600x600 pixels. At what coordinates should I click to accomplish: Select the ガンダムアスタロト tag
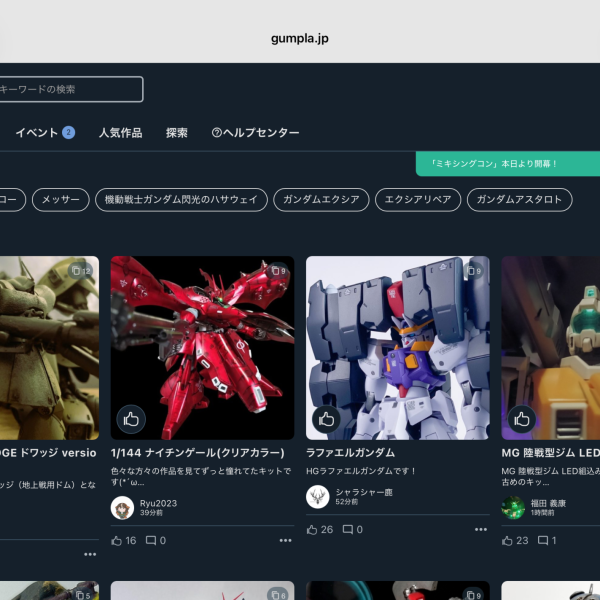tap(519, 199)
